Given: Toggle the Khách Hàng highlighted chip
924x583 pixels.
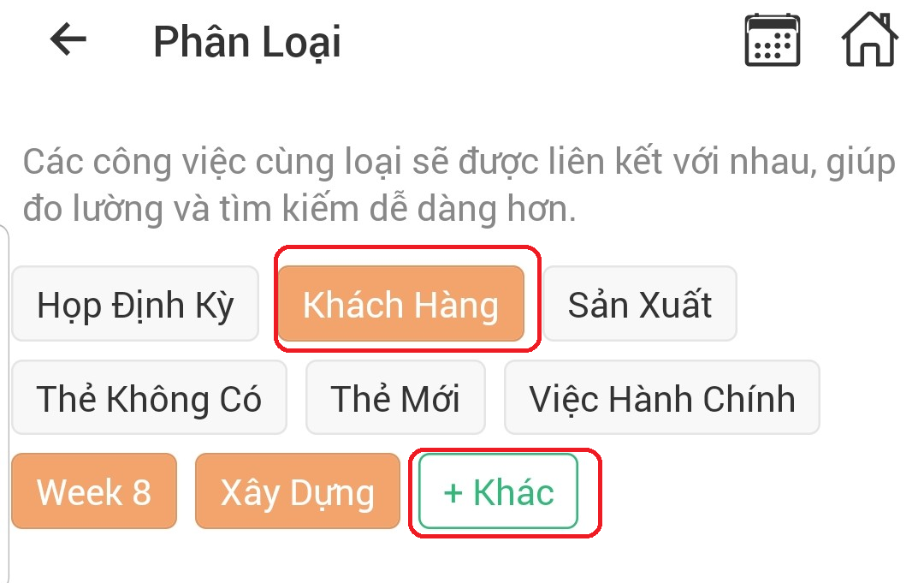Looking at the screenshot, I should pos(402,304).
